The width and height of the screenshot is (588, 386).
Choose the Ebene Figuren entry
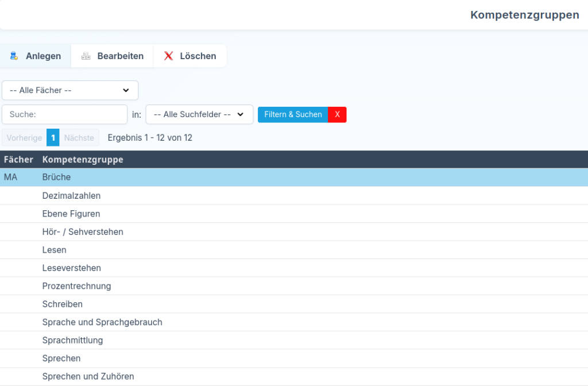(71, 214)
